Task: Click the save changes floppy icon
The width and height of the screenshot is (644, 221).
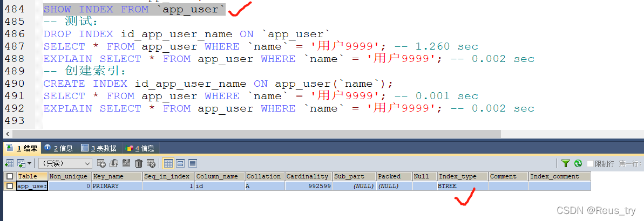Action: [126, 163]
